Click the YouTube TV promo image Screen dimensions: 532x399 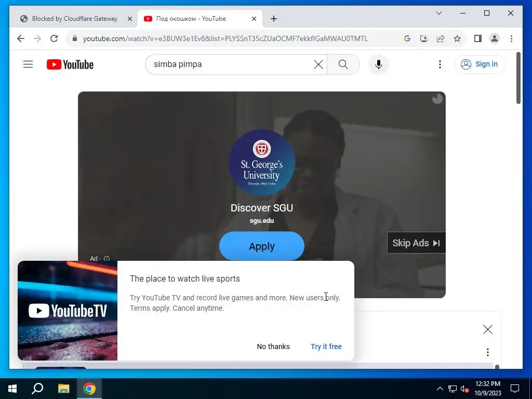tap(68, 311)
